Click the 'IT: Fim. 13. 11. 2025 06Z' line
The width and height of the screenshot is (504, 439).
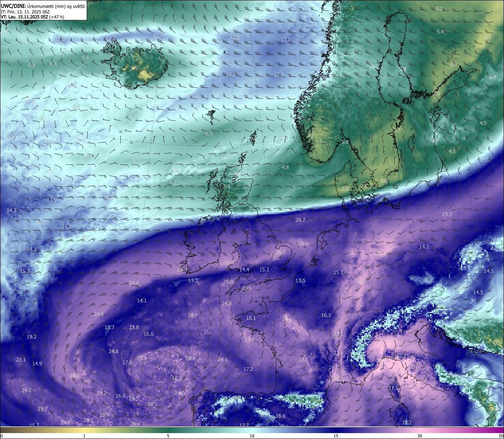[25, 12]
